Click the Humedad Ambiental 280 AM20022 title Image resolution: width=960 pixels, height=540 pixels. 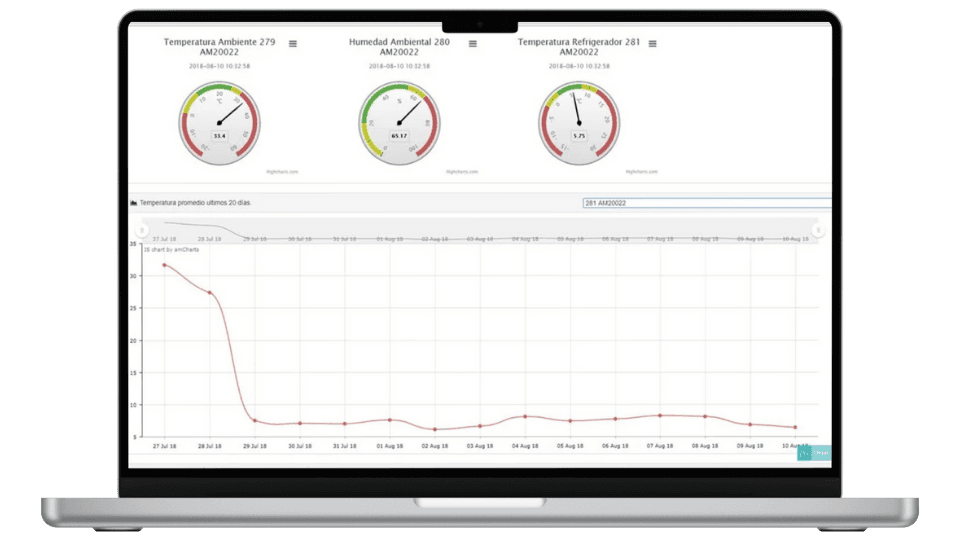(x=399, y=47)
